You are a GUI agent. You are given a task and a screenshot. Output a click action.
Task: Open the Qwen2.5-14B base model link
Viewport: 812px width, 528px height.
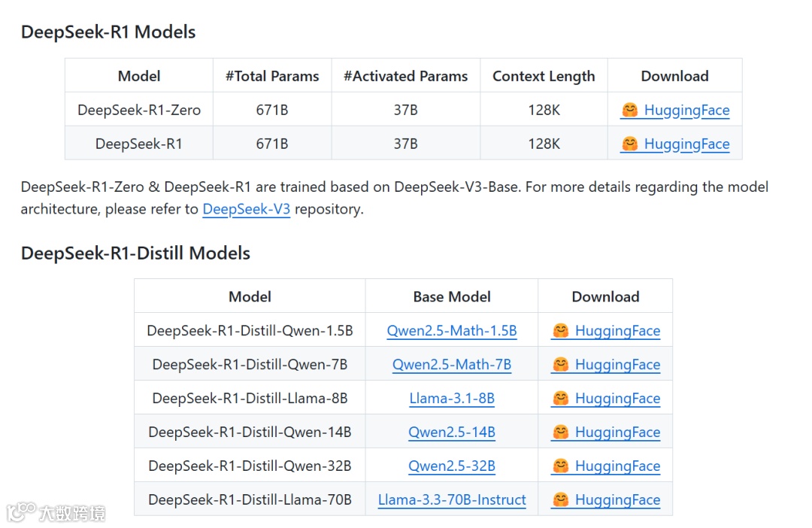[x=452, y=432]
